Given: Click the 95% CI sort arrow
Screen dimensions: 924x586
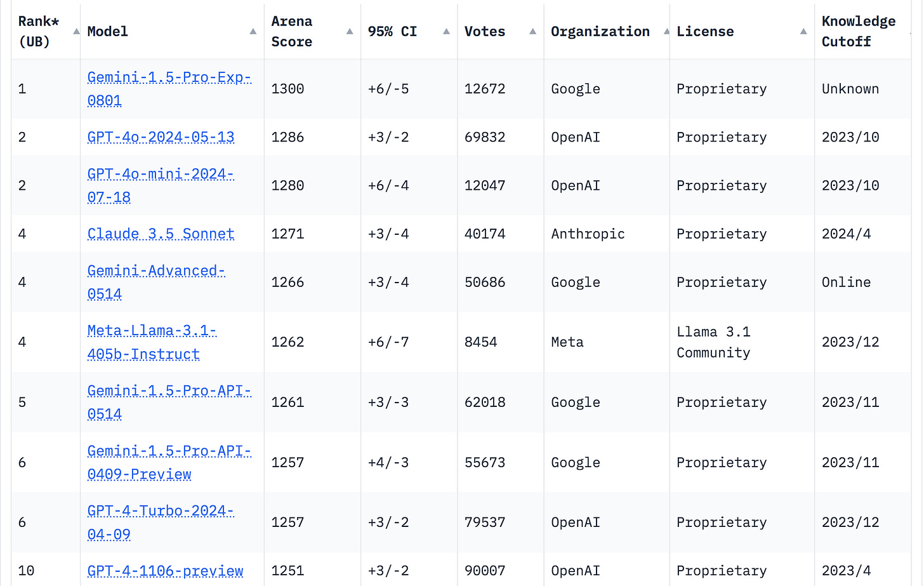Looking at the screenshot, I should (445, 30).
